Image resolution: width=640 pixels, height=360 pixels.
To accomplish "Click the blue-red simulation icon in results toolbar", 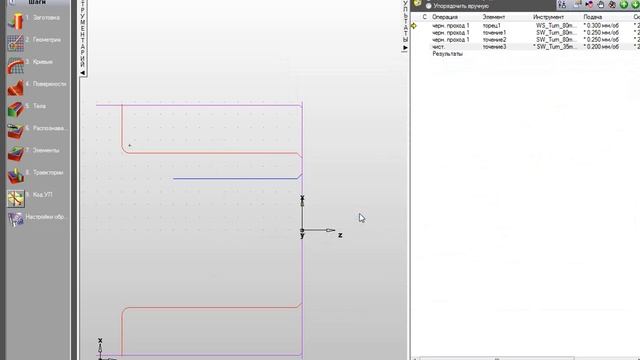I will [x=589, y=4].
